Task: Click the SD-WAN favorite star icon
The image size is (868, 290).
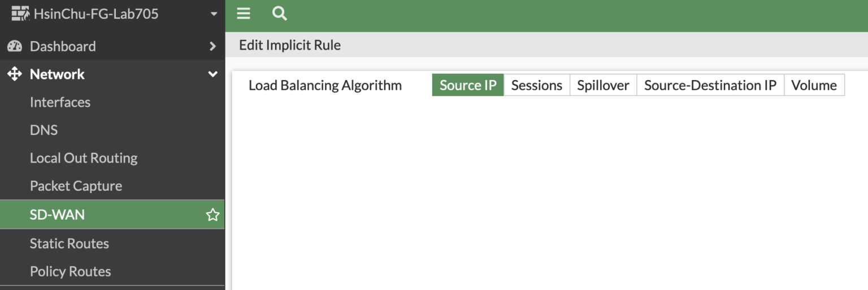Action: click(212, 214)
